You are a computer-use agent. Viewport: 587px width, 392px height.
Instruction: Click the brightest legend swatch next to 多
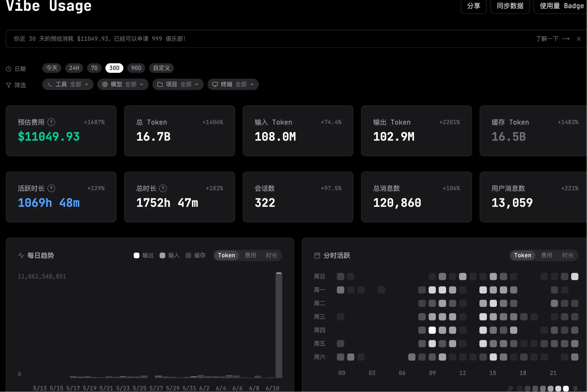tap(566, 388)
